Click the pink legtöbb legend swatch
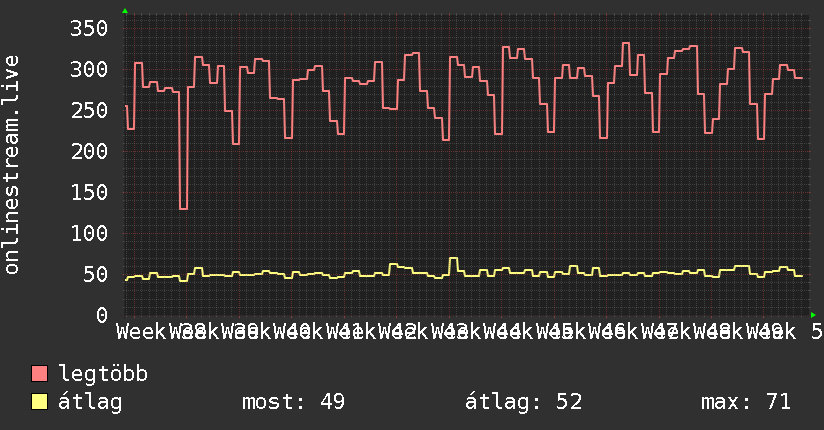 click(39, 374)
